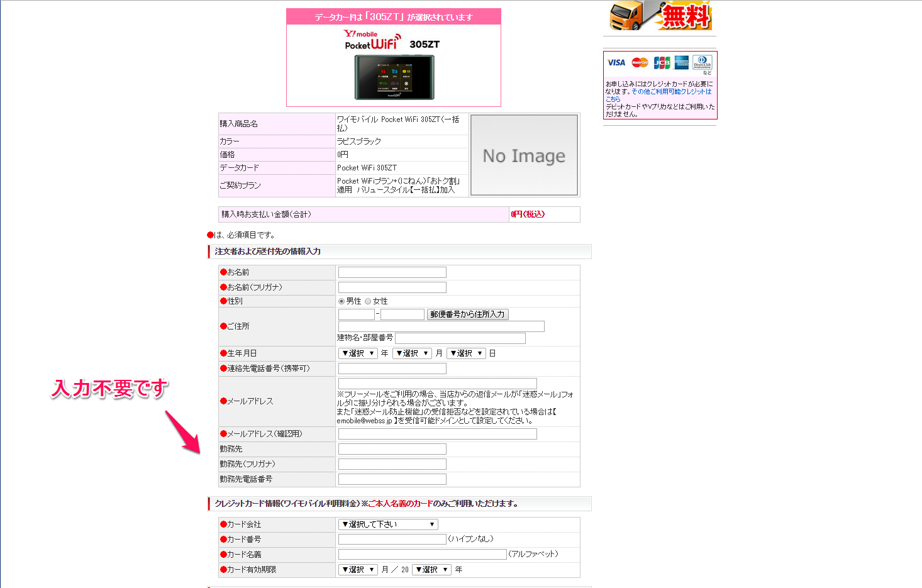Click the MasterCard logo
The width and height of the screenshot is (922, 588).
[x=640, y=62]
